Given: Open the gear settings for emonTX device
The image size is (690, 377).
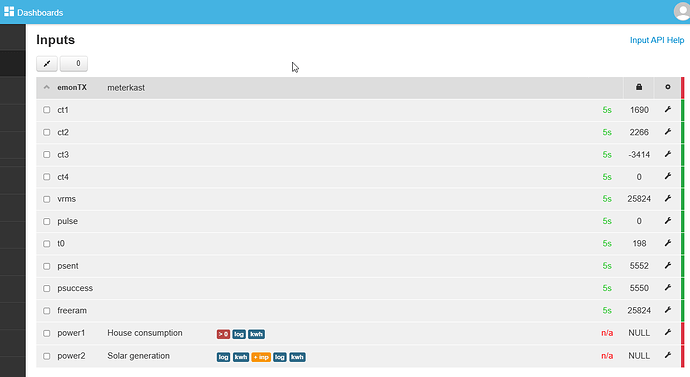Looking at the screenshot, I should point(668,87).
